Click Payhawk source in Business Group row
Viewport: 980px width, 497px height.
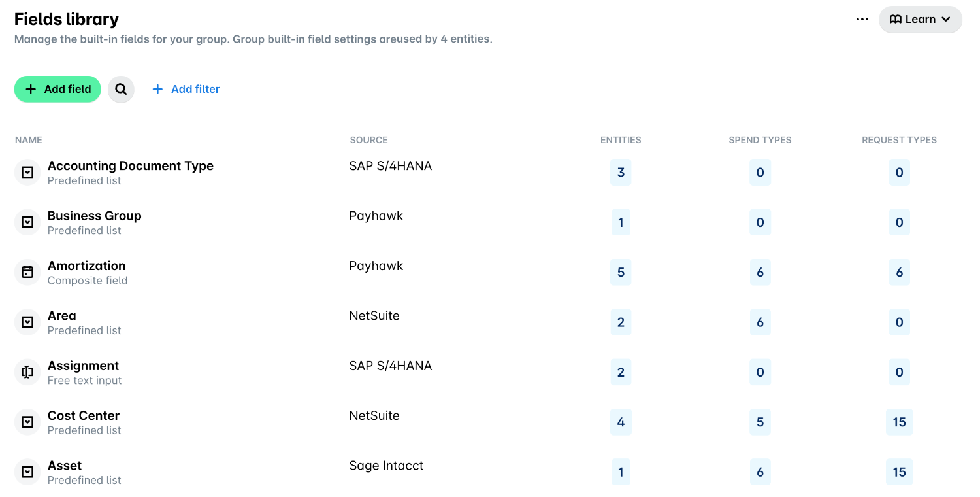coord(376,216)
